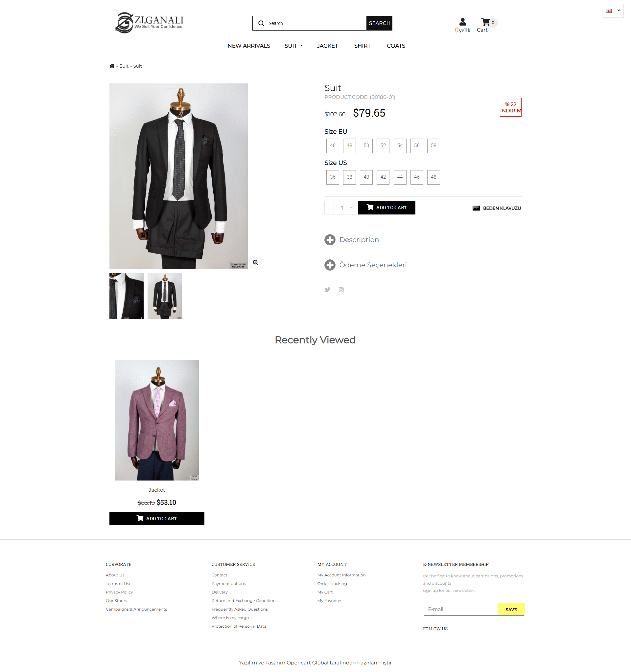This screenshot has width=631, height=672.
Task: Open the Üyelik account icon
Action: point(463,22)
